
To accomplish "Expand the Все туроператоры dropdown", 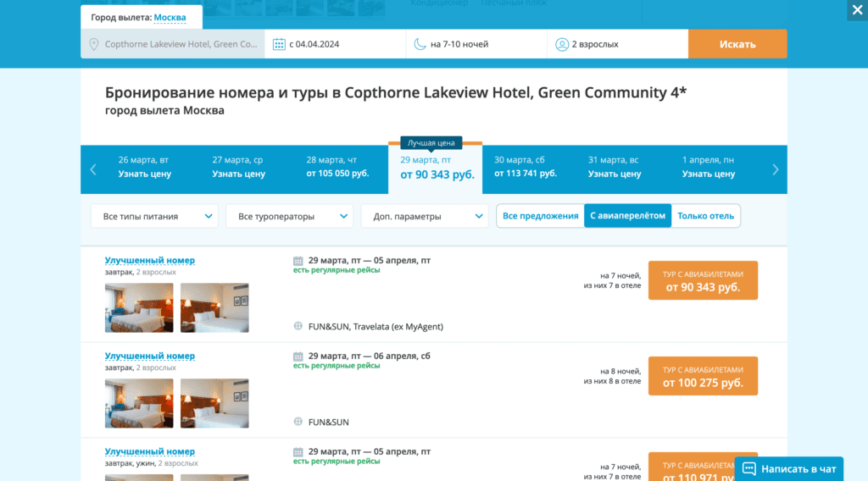I will click(x=290, y=216).
